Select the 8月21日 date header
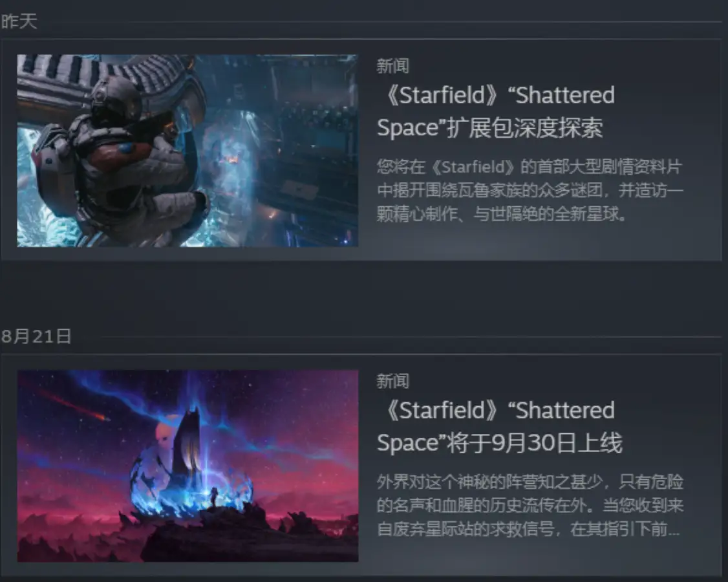Viewport: 728px width, 582px height. [36, 336]
